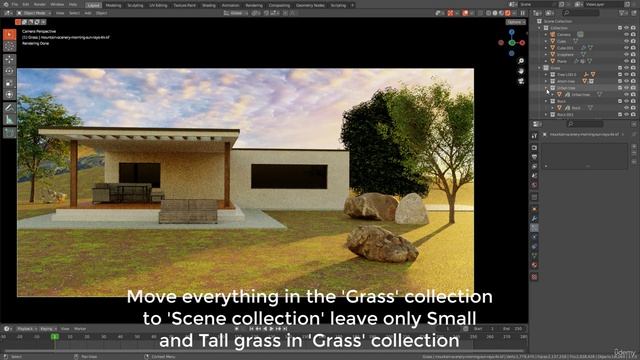640x360 pixels.
Task: Open the Object properties tab
Action: (534, 209)
